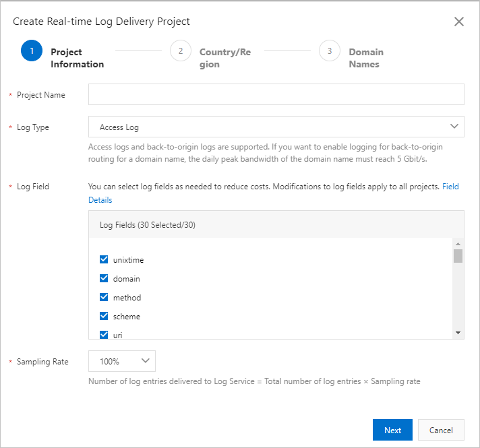Disable the scheme log field
The height and width of the screenshot is (448, 480).
click(x=104, y=316)
